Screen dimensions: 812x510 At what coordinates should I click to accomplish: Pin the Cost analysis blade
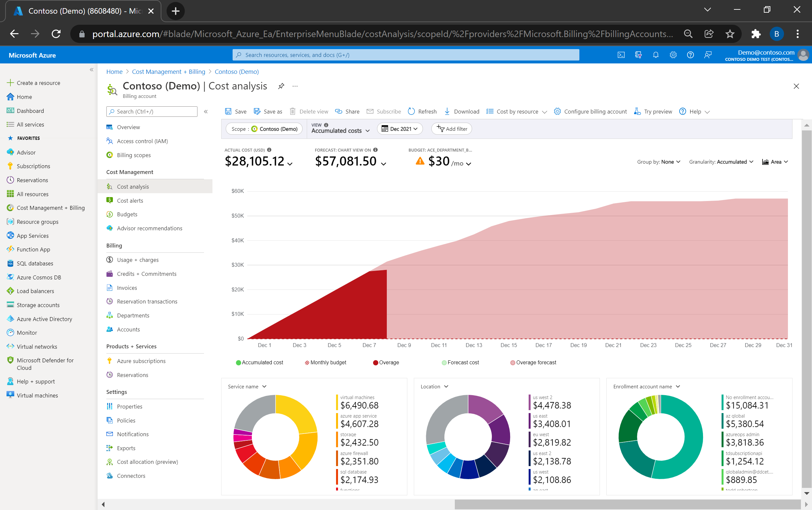(x=281, y=86)
